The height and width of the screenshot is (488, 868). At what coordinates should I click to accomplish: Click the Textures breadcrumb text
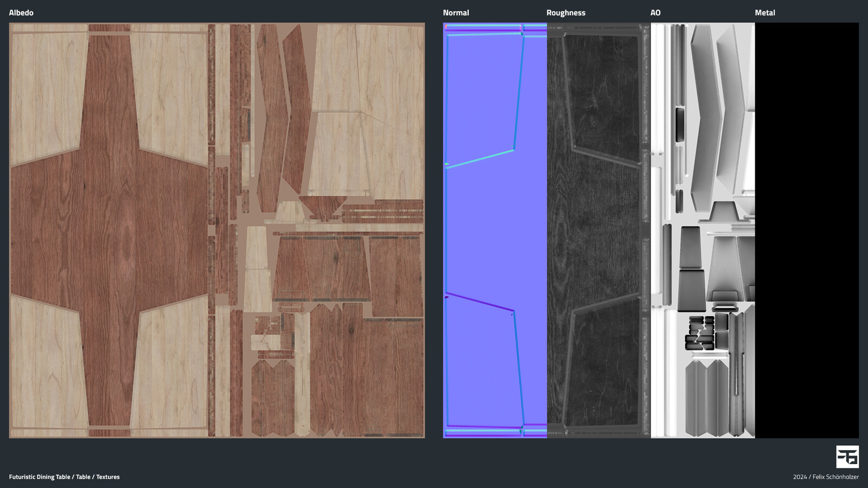click(108, 477)
